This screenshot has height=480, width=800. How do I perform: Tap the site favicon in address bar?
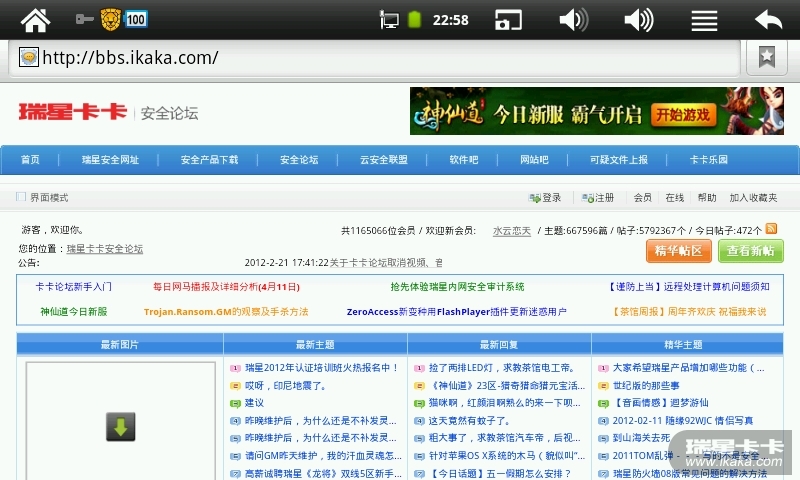pyautogui.click(x=29, y=57)
